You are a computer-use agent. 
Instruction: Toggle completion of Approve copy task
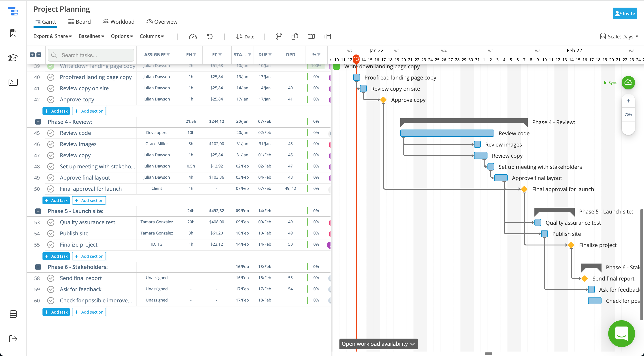[x=51, y=99]
